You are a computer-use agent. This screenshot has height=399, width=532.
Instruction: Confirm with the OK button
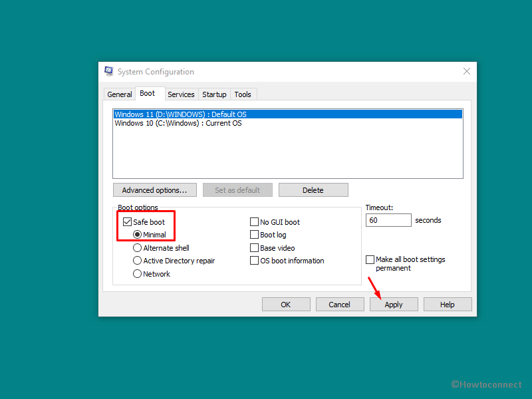(286, 305)
